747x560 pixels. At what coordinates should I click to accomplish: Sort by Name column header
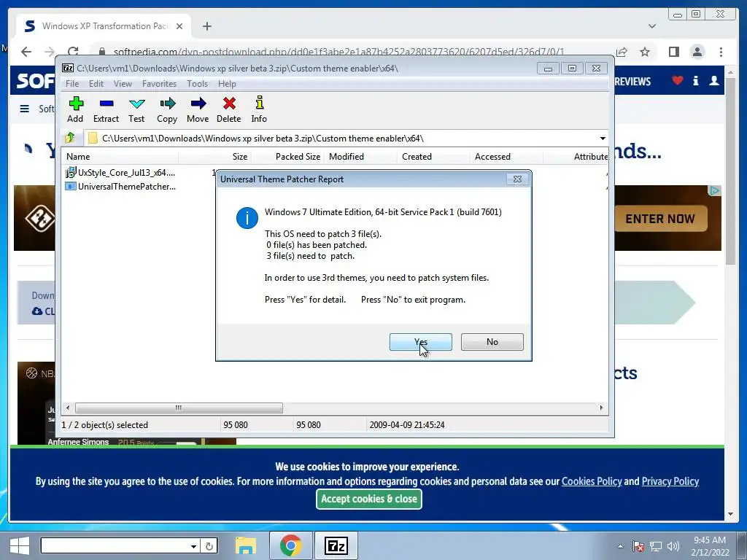click(x=120, y=157)
